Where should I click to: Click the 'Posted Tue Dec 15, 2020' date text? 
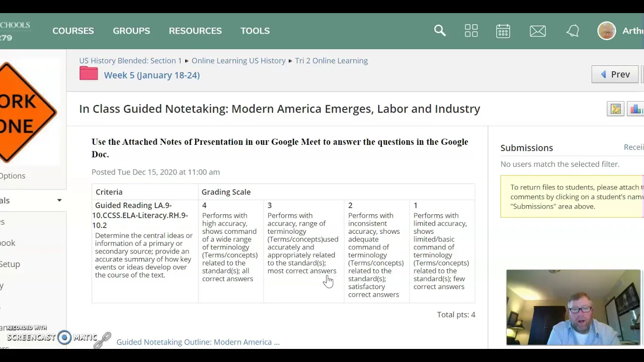pos(155,172)
